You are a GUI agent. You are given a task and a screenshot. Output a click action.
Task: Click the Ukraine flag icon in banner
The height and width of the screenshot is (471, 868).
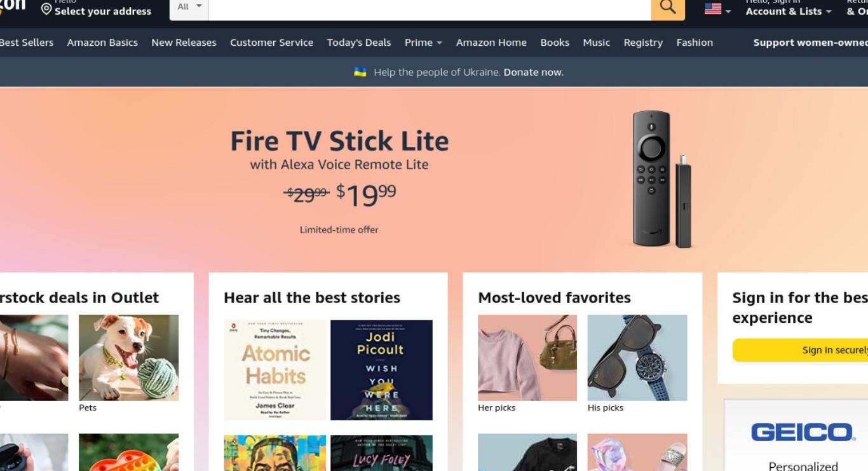360,72
